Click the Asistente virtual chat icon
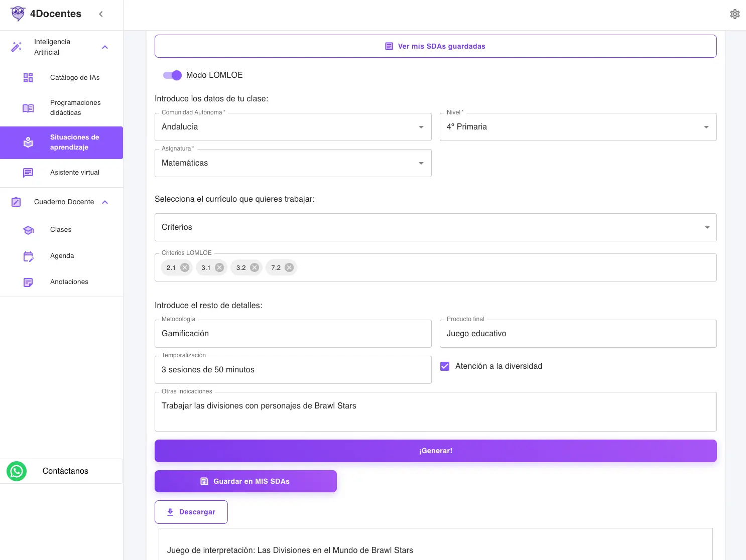 (28, 173)
